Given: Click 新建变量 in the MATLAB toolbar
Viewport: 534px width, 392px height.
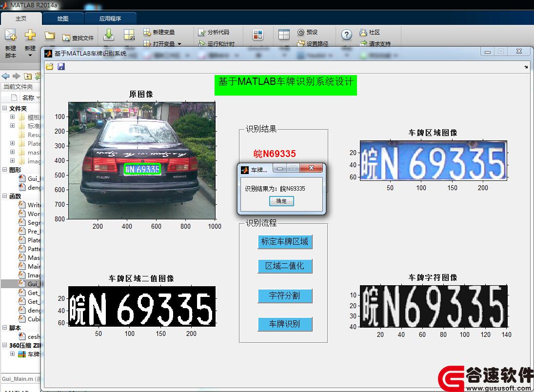Looking at the screenshot, I should (159, 32).
